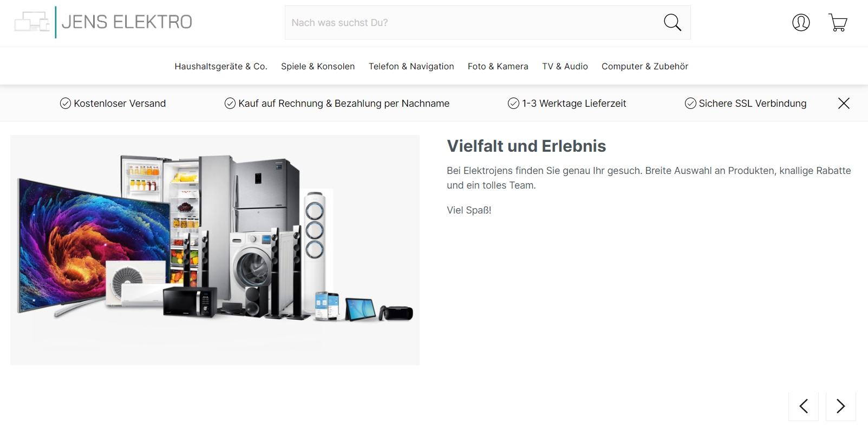
Task: Advance to next slide arrow
Action: point(840,406)
